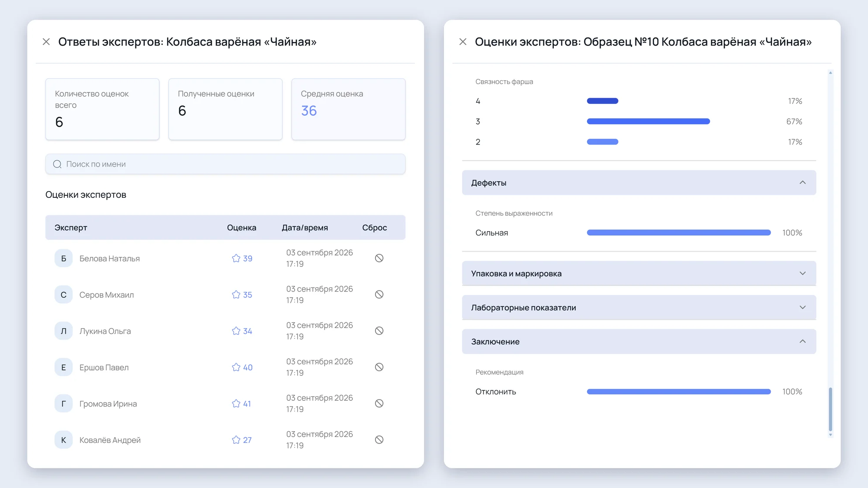868x488 pixels.
Task: Sort by Дата/время column header
Action: tap(305, 228)
